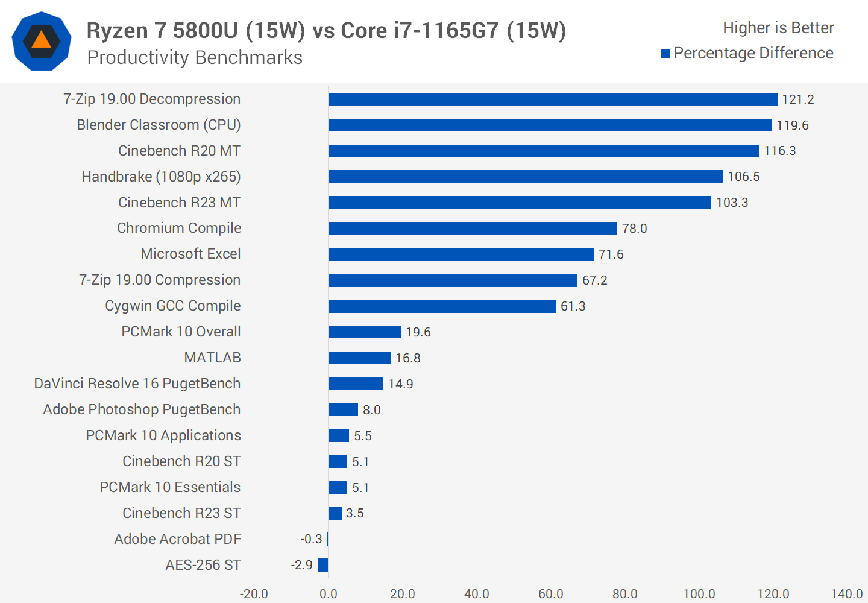Click the AES-256 ST negative bar
This screenshot has height=603, width=868.
click(x=323, y=565)
